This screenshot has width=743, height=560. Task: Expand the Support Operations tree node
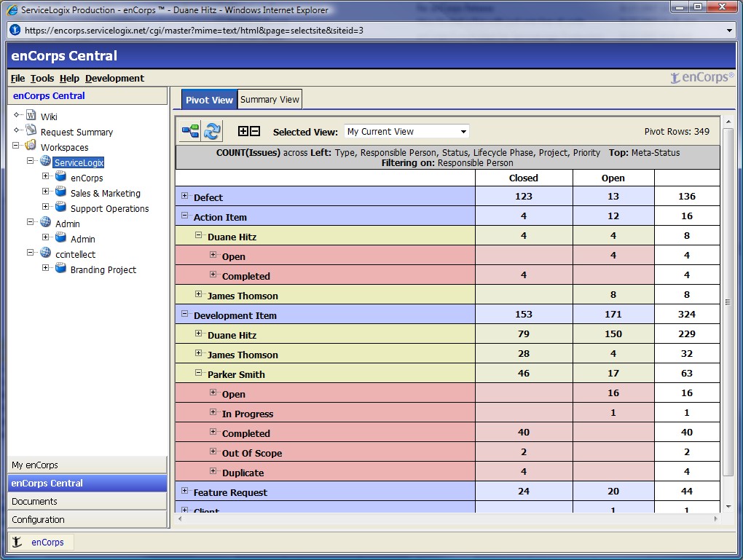tap(45, 207)
